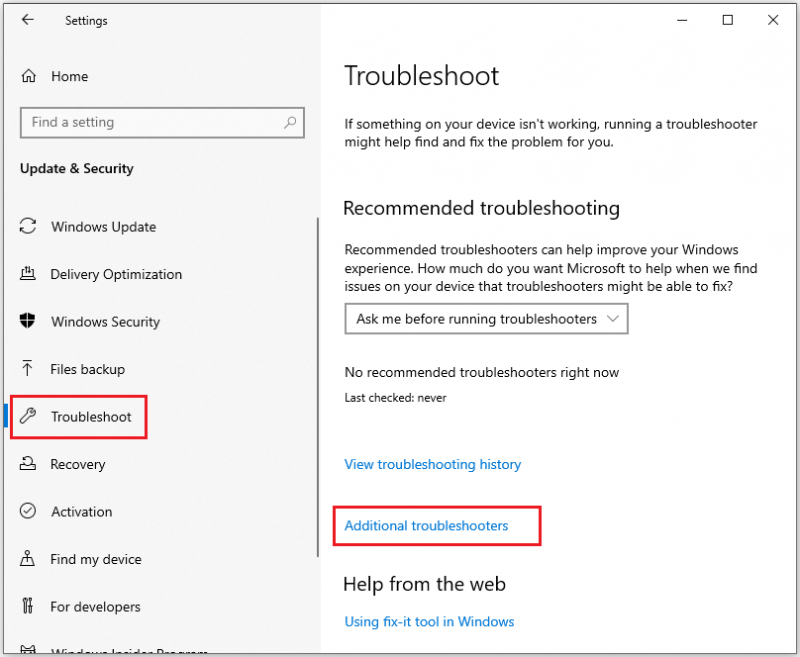Click the Home house icon
This screenshot has width=800, height=657.
[29, 76]
